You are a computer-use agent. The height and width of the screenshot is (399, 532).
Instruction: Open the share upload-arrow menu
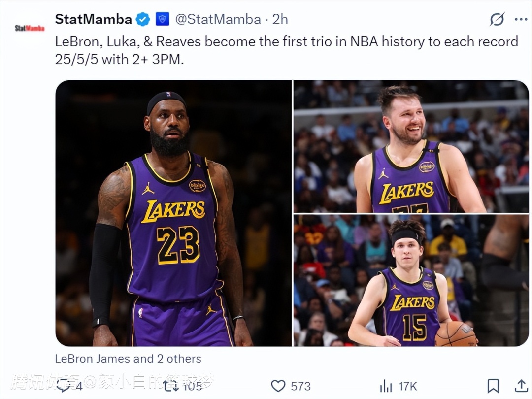click(x=521, y=386)
